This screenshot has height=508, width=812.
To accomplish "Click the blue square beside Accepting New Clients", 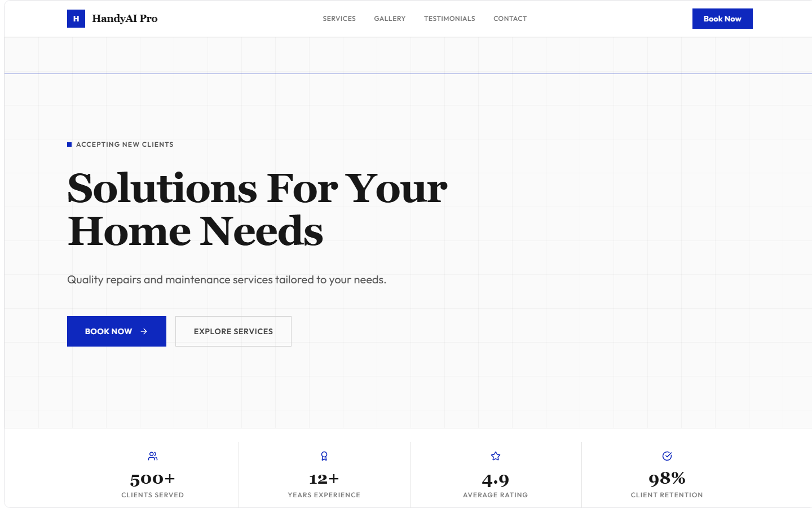I will pos(69,144).
